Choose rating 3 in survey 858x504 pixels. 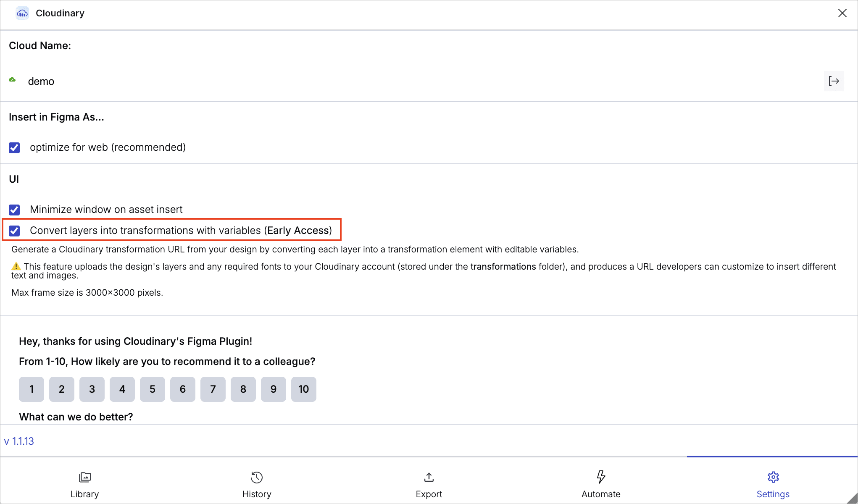point(92,389)
